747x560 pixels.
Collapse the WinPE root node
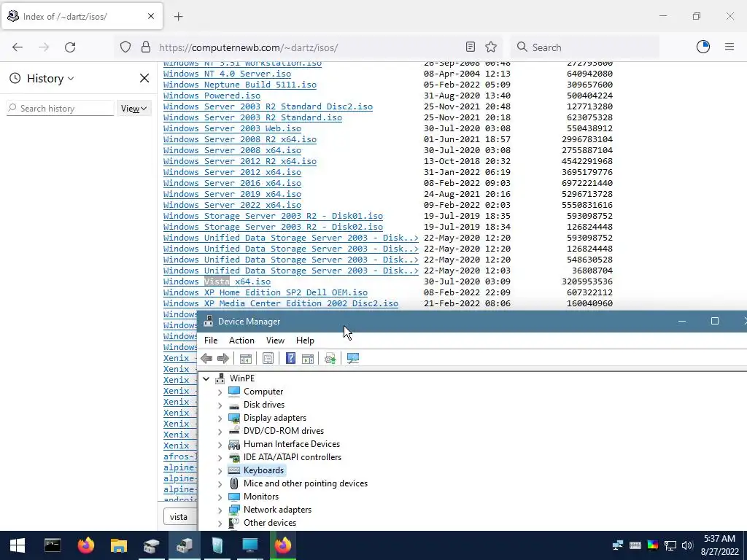point(206,378)
